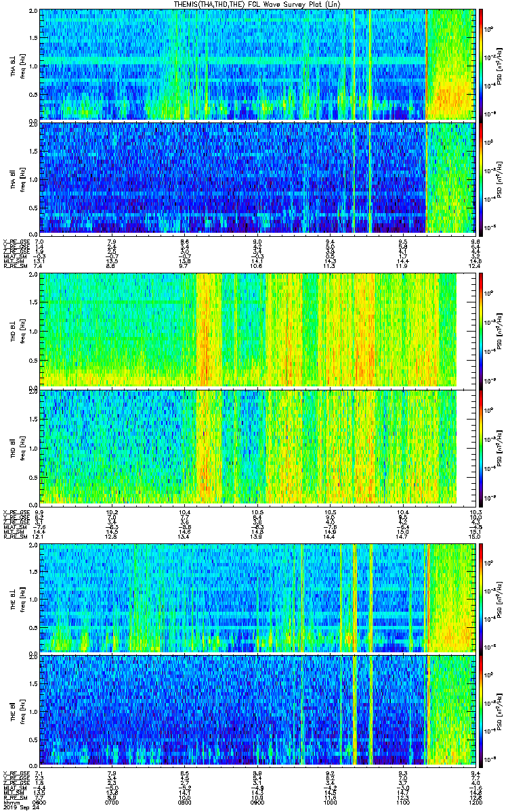Click the 'hhmm' time axis label

pyautogui.click(x=11, y=802)
